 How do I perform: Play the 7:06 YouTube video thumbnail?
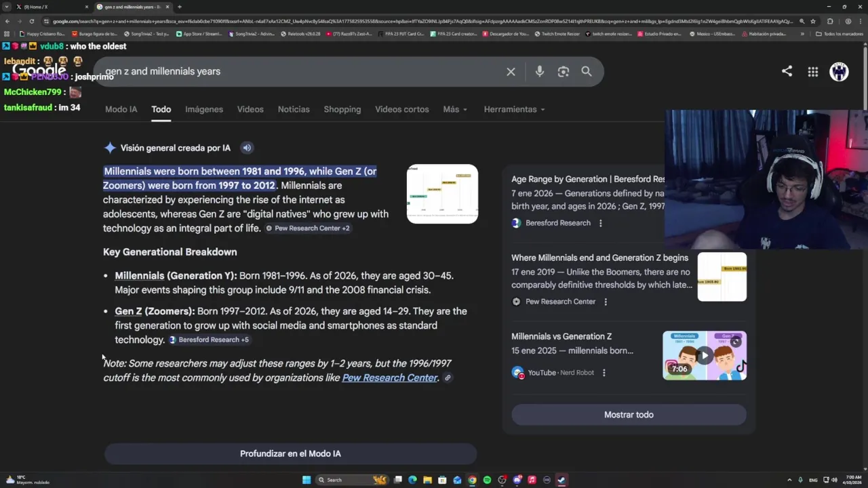[x=705, y=355]
